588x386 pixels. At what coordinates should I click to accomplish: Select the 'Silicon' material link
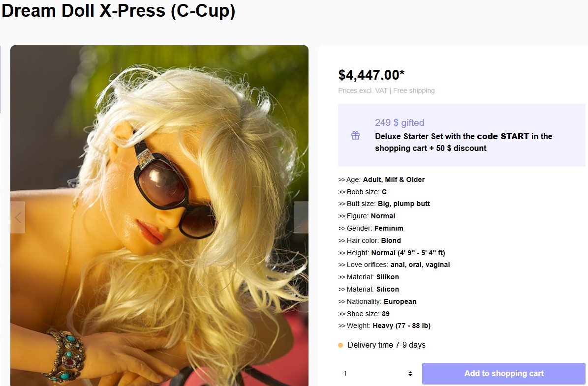[x=387, y=289]
